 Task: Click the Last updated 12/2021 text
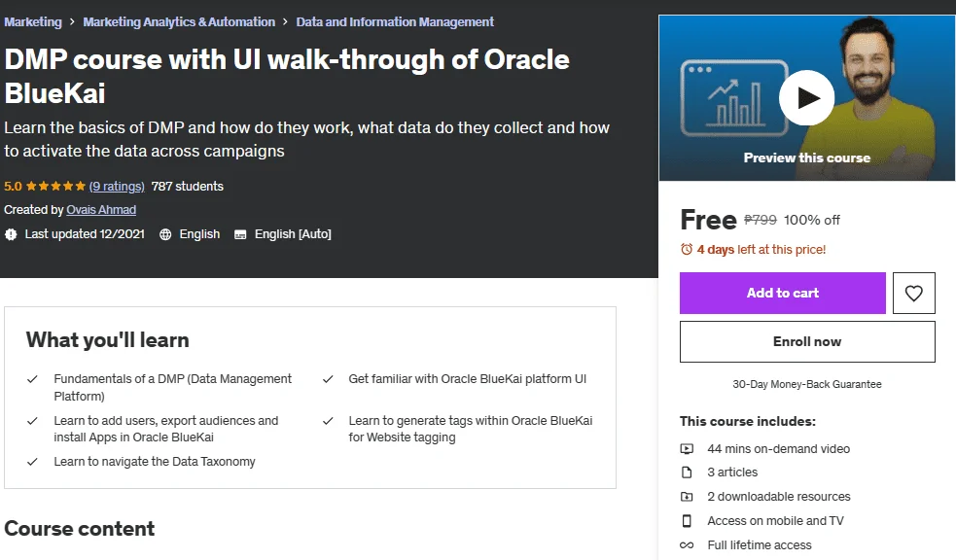click(x=85, y=234)
